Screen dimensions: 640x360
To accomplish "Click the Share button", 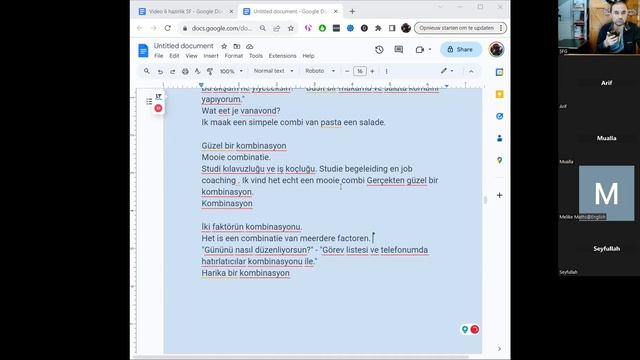I will click(x=460, y=49).
